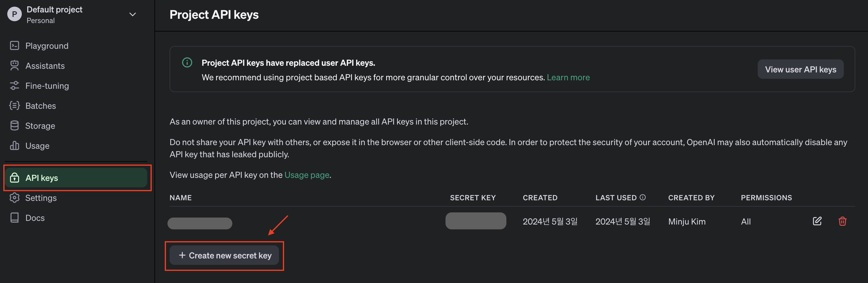
Task: Click the Last Used info icon
Action: click(643, 197)
